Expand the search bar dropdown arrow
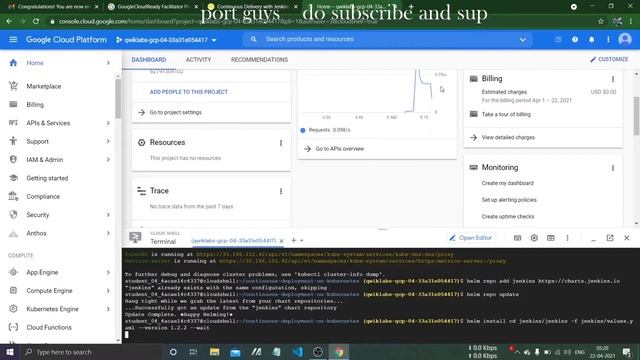The image size is (640, 360). click(x=523, y=40)
